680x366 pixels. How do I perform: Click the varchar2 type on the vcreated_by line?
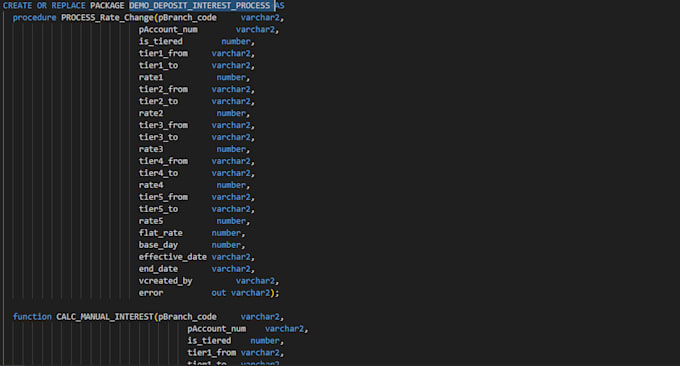point(255,281)
